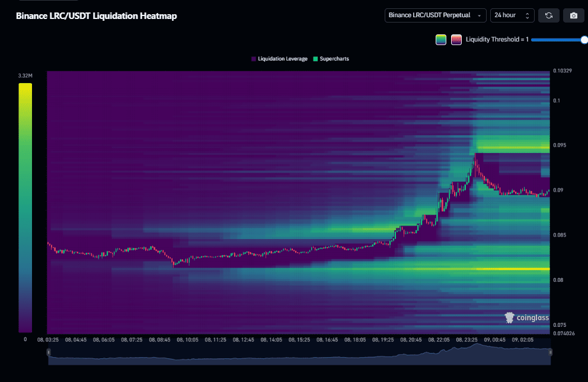Viewport: 588px width, 382px height.
Task: Select the green-yellow heatmap color theme
Action: point(441,40)
